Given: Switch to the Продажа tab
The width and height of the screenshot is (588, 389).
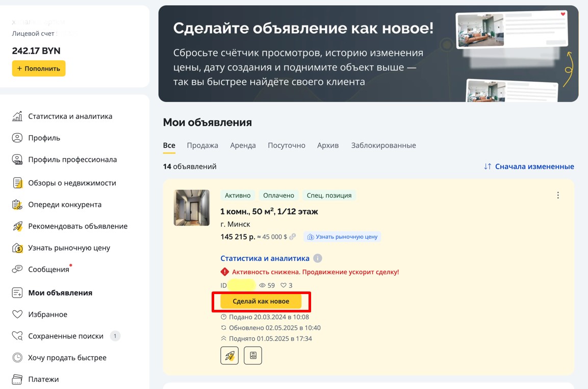Looking at the screenshot, I should pos(202,145).
